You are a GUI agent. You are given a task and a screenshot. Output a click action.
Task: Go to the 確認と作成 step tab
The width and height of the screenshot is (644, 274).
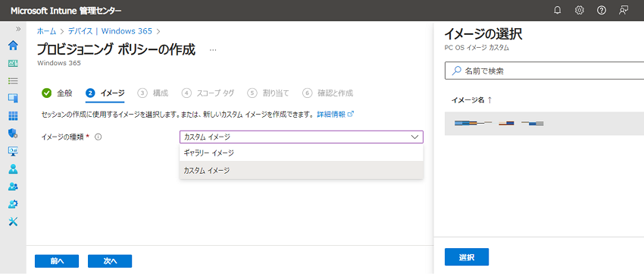point(327,93)
